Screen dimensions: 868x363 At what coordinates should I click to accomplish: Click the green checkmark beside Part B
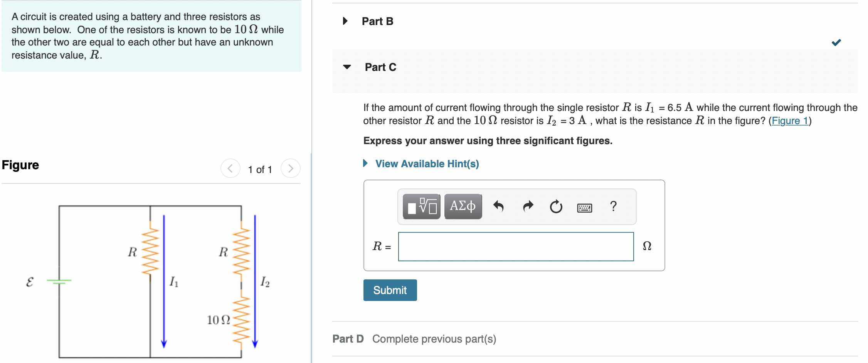(836, 43)
